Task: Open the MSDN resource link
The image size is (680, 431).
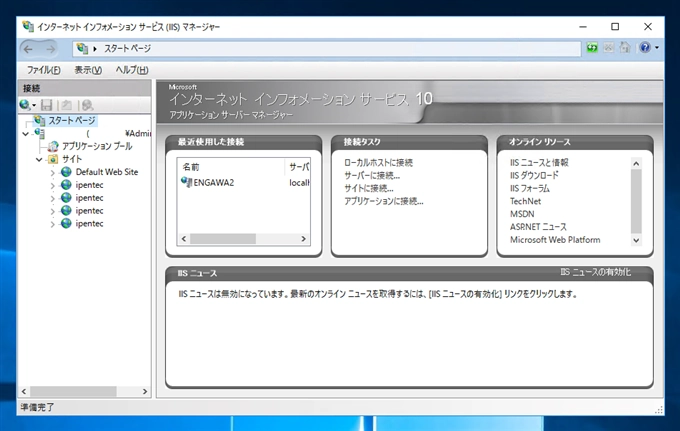Action: [x=522, y=214]
